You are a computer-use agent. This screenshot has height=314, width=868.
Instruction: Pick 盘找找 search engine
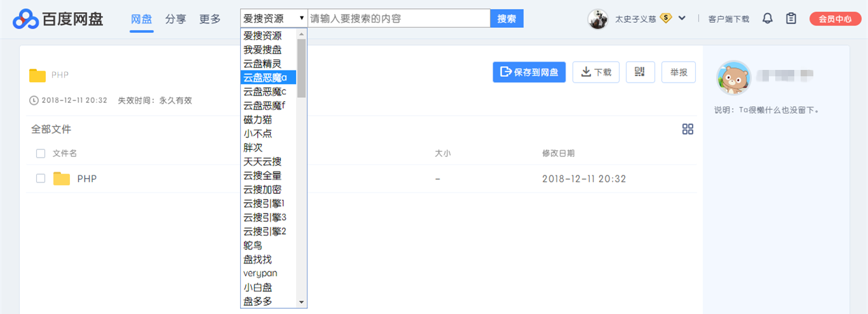click(269, 259)
